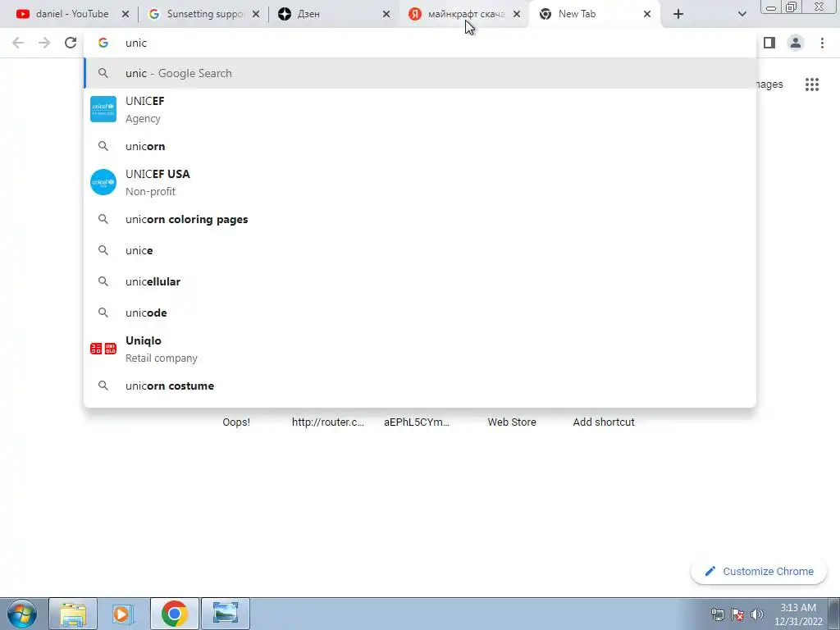Click the Chrome taskbar icon
This screenshot has height=630, width=840.
click(174, 614)
